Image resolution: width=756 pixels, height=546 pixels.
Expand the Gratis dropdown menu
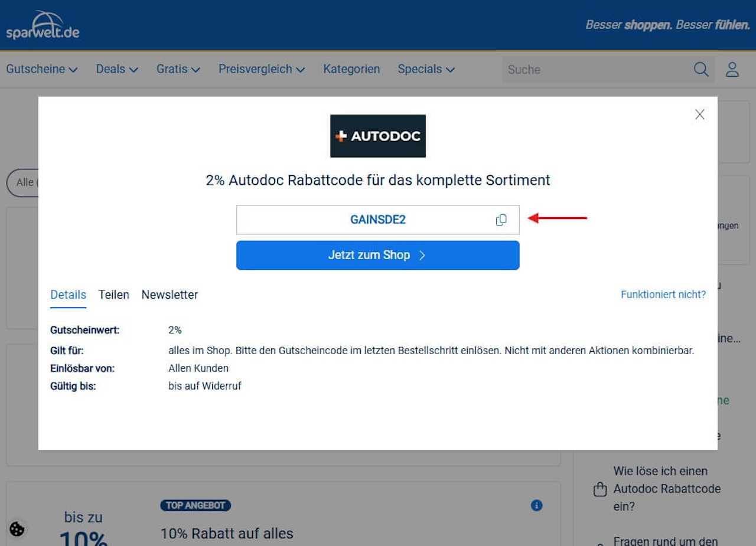[178, 69]
